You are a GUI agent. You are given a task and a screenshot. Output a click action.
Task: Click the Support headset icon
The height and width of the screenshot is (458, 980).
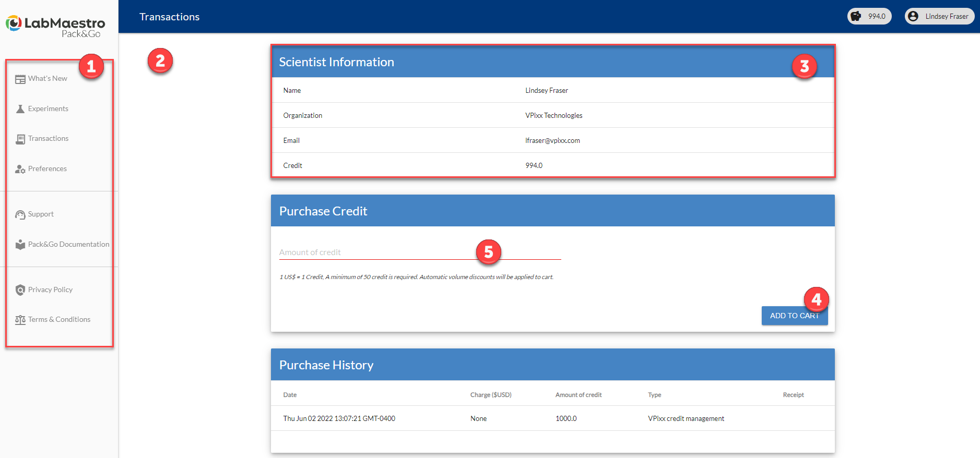tap(20, 214)
